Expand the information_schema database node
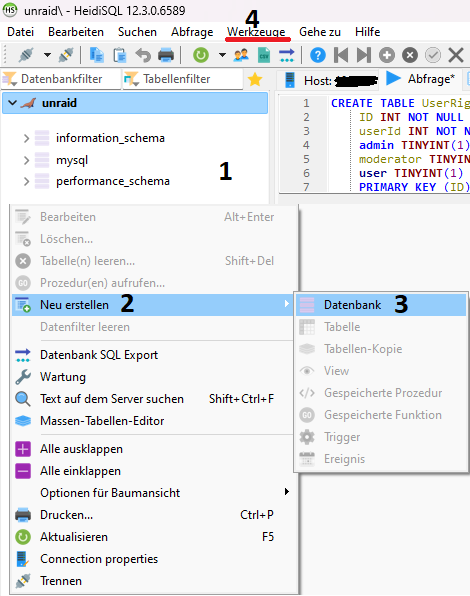470x596 pixels. click(x=26, y=138)
